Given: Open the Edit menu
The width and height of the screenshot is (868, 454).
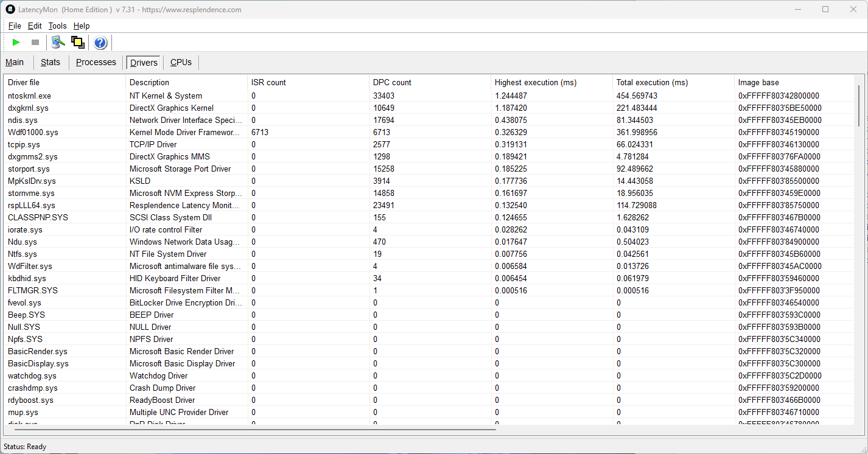Looking at the screenshot, I should point(35,26).
